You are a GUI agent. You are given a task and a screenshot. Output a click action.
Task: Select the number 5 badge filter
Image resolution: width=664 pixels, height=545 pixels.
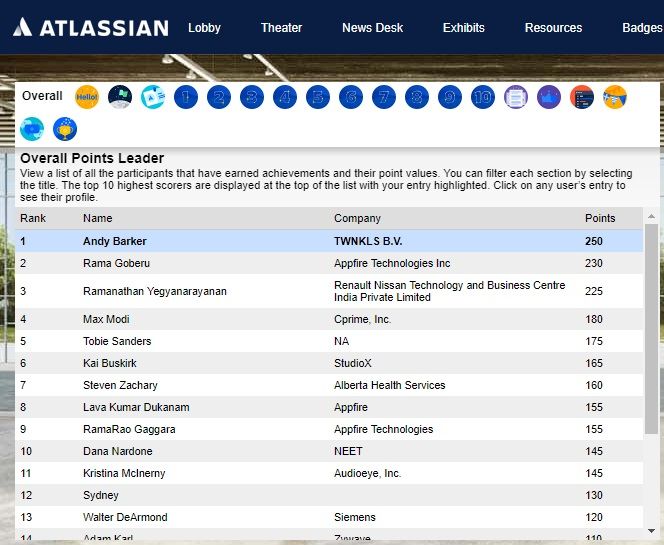(318, 97)
